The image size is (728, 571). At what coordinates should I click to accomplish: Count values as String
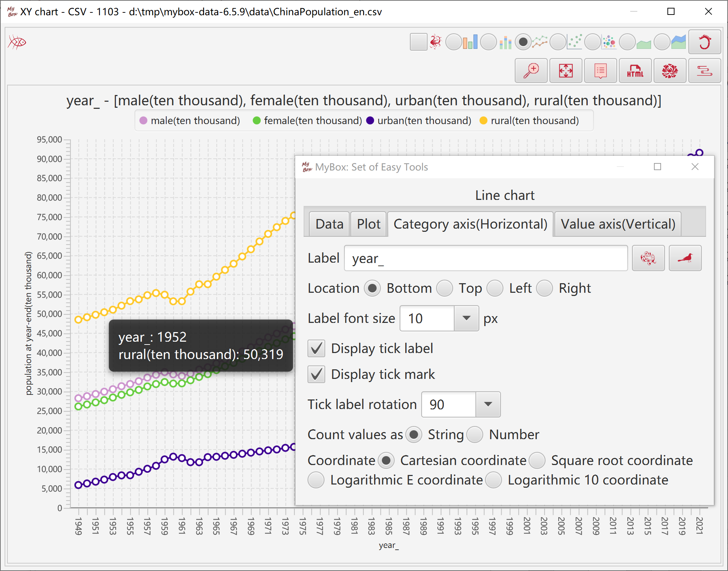coord(413,435)
